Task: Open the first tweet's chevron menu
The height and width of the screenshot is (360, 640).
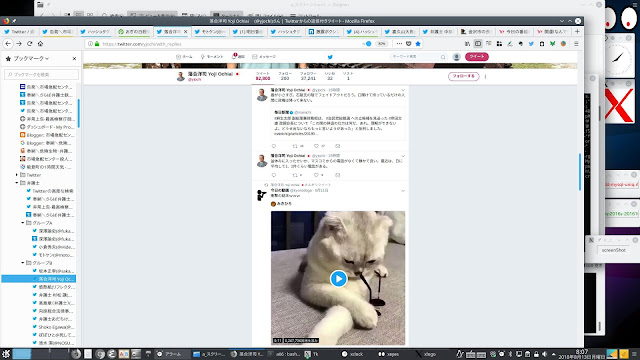Action: [403, 90]
